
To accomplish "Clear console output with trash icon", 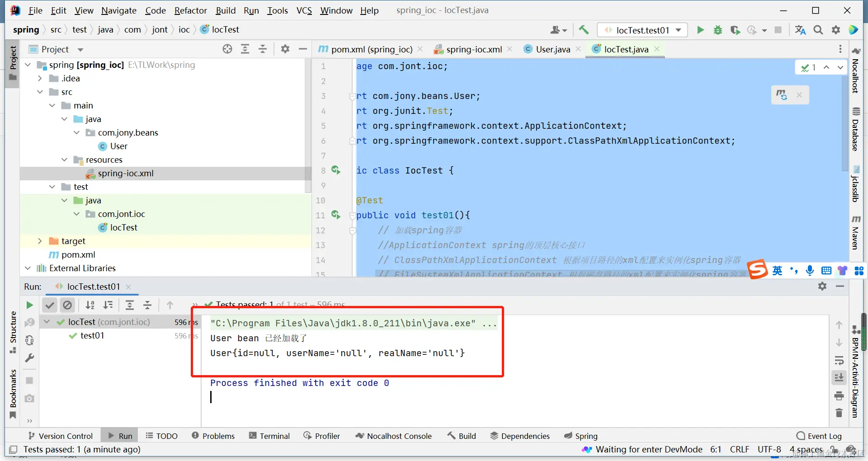I will pos(839,413).
